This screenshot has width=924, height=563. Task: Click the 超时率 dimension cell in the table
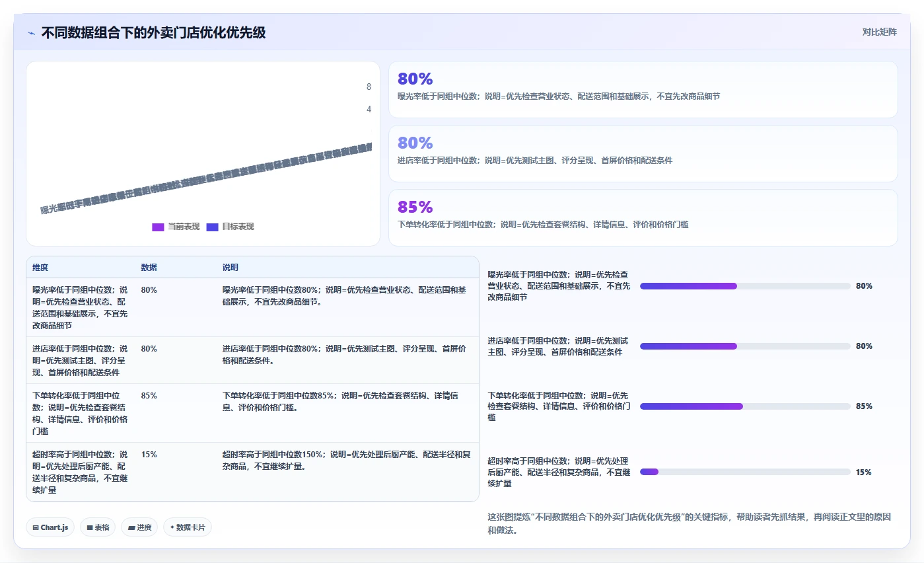point(80,472)
